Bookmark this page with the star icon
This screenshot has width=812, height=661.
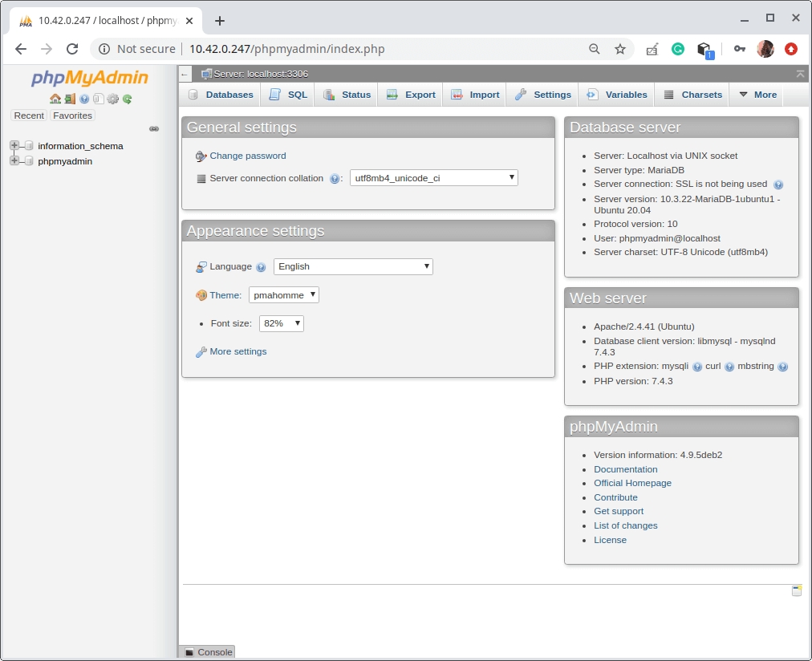(x=619, y=49)
